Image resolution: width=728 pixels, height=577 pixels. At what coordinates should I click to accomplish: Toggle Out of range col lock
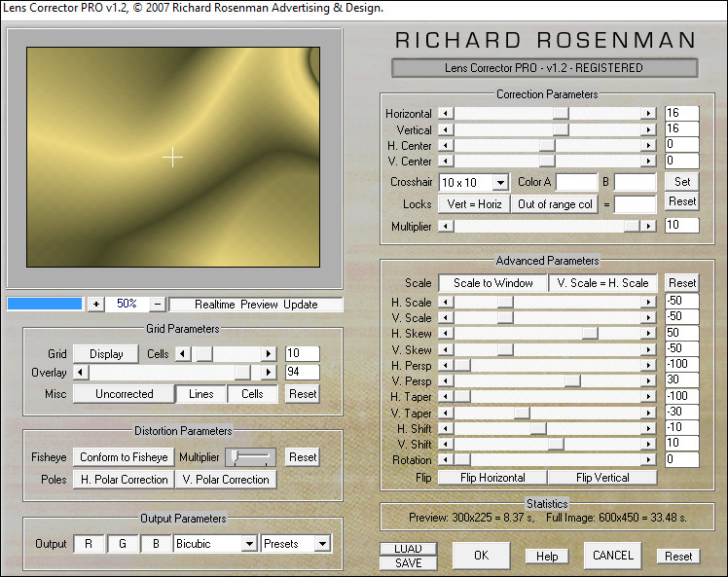click(x=555, y=204)
